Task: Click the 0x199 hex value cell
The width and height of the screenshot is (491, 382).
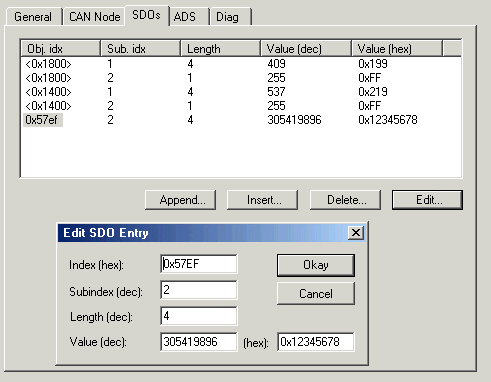Action: click(373, 64)
